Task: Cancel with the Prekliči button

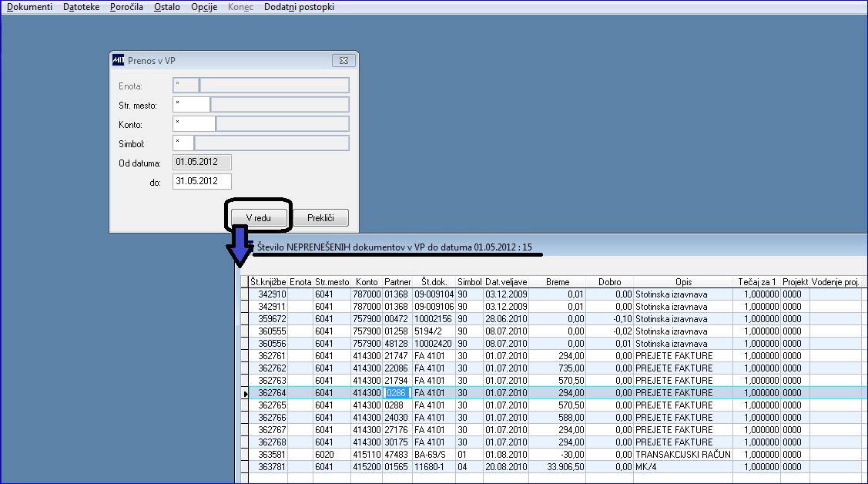Action: click(320, 217)
